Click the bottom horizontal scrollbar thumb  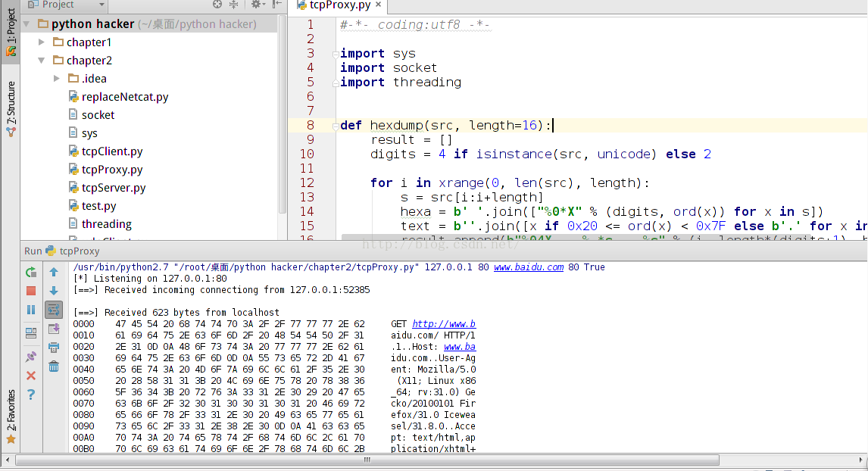(367, 460)
